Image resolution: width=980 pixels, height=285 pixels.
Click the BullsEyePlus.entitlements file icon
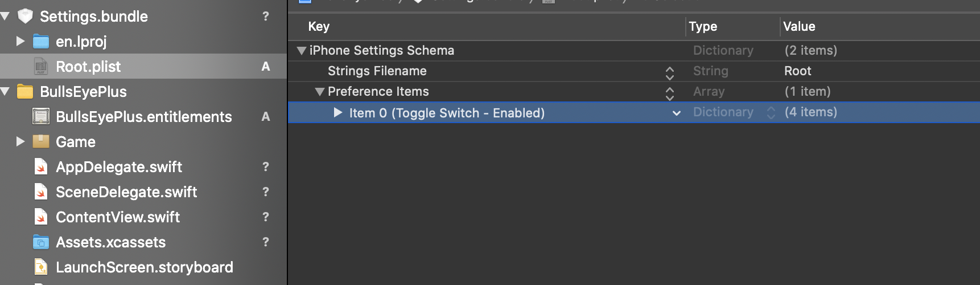click(x=41, y=117)
